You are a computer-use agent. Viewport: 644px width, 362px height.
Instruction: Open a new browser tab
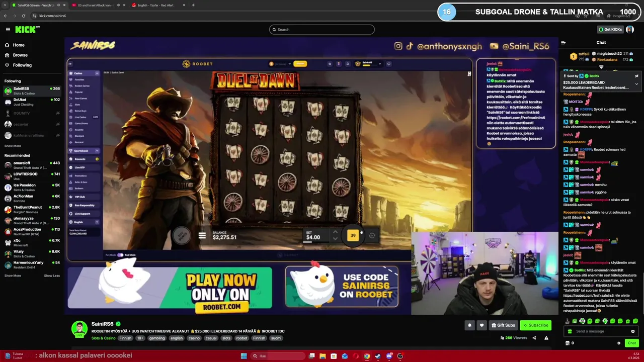click(x=193, y=5)
